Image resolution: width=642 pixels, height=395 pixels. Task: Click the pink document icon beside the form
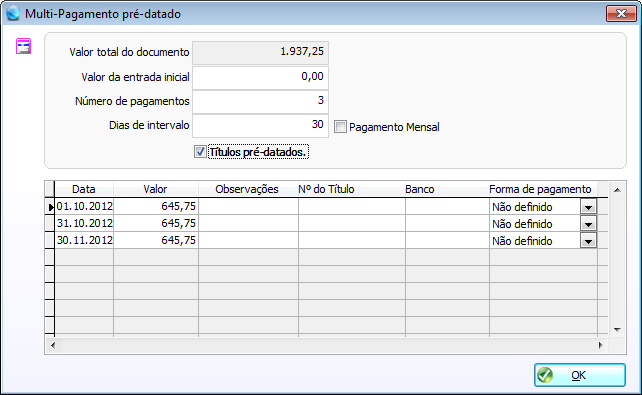(23, 46)
